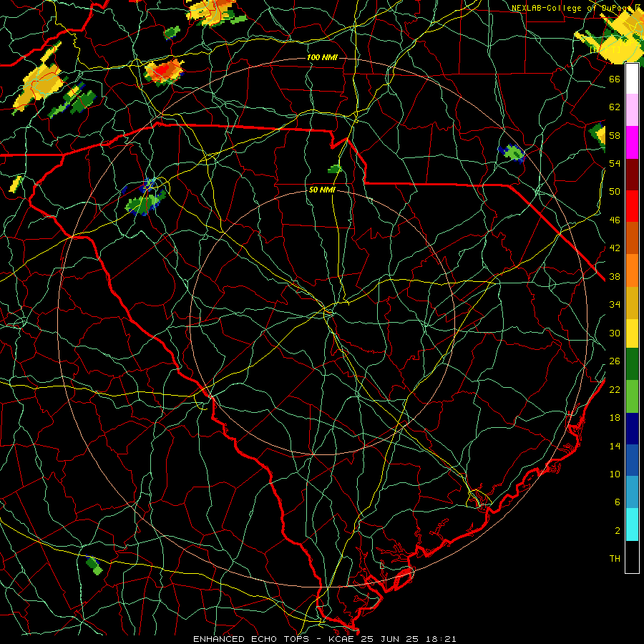
Task: Click the lone green echo in bottom-left area
Action: [x=94, y=565]
